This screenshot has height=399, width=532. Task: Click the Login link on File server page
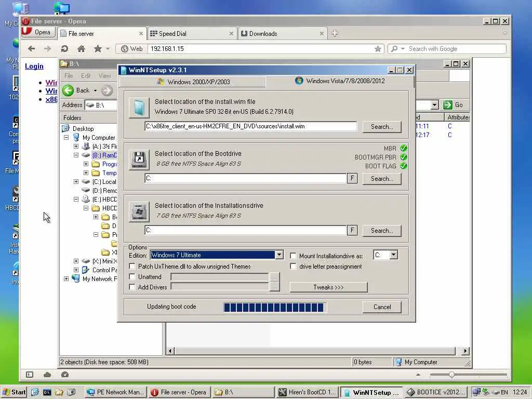34,66
